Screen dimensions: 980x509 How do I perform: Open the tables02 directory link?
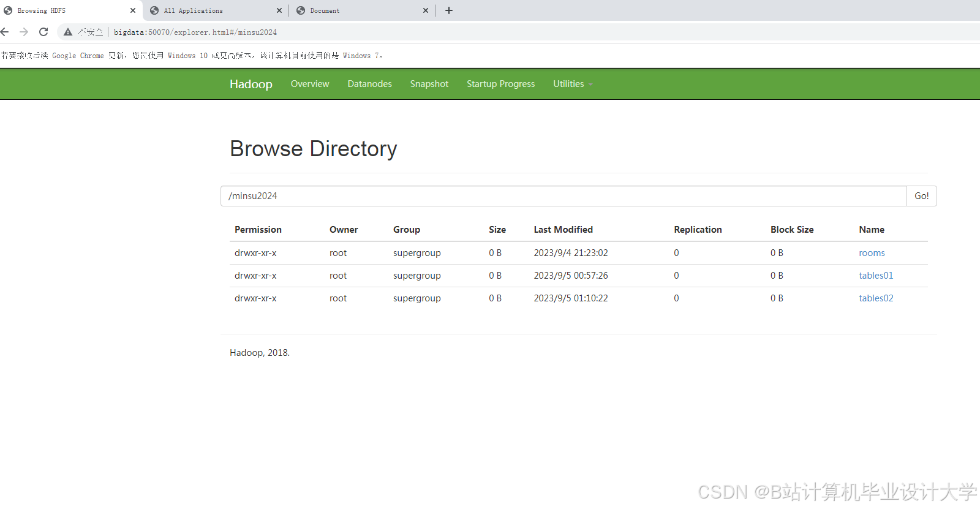(x=876, y=298)
